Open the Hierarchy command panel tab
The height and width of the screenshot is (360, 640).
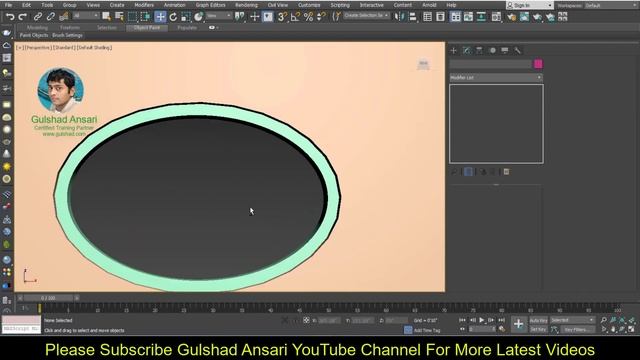tap(479, 51)
